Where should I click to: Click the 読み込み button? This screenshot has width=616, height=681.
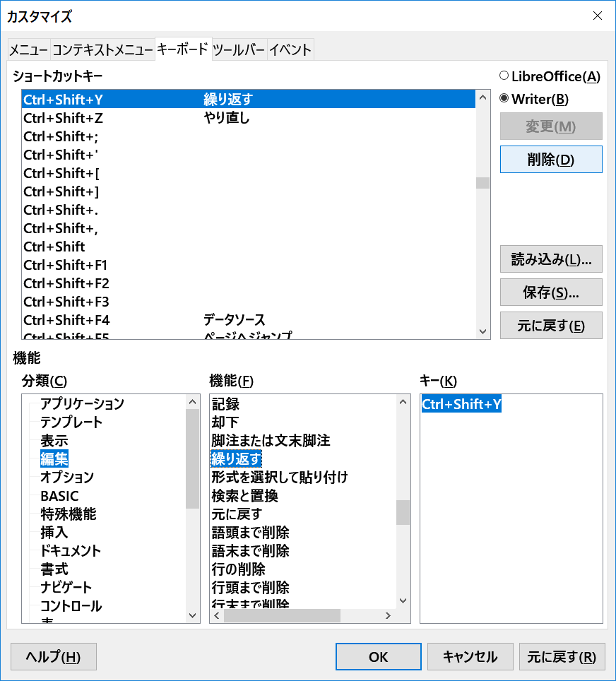tap(550, 259)
